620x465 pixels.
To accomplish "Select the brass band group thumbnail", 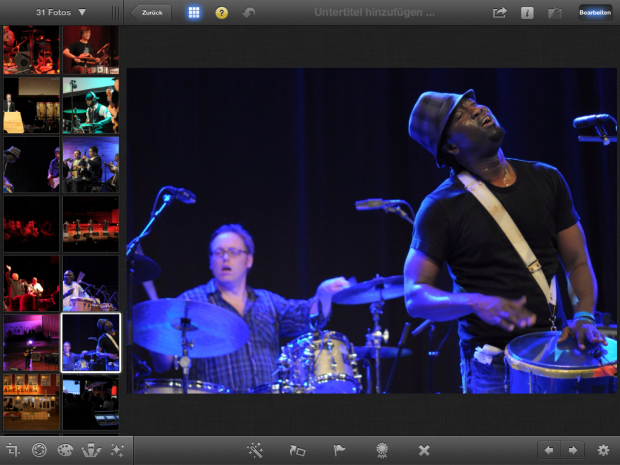I will [x=91, y=164].
